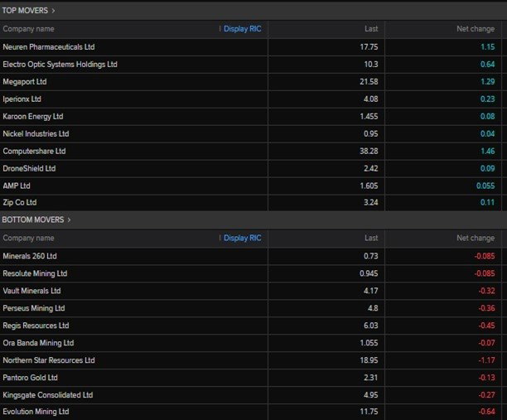This screenshot has height=420, width=507.
Task: Sort Top Movers by Company name header
Action: tap(28, 29)
